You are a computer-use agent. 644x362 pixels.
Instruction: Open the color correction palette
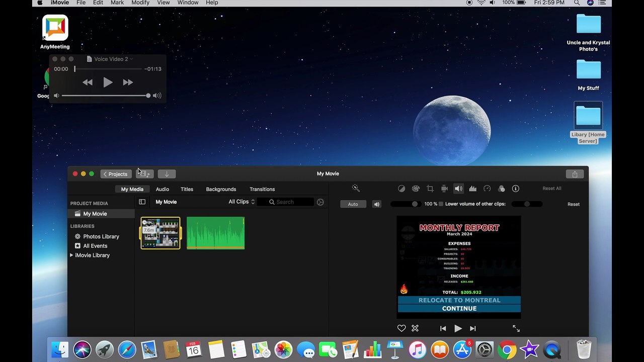tap(416, 189)
